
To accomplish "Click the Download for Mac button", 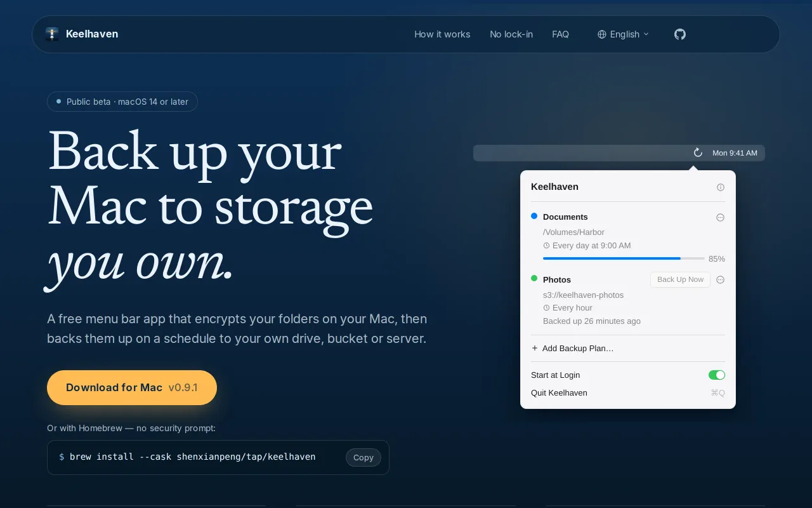I will click(132, 387).
